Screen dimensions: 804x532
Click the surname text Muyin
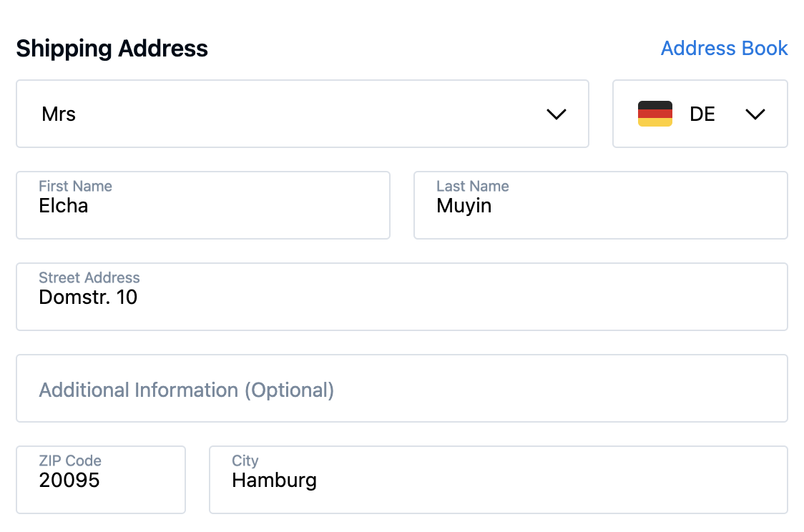[x=464, y=207]
